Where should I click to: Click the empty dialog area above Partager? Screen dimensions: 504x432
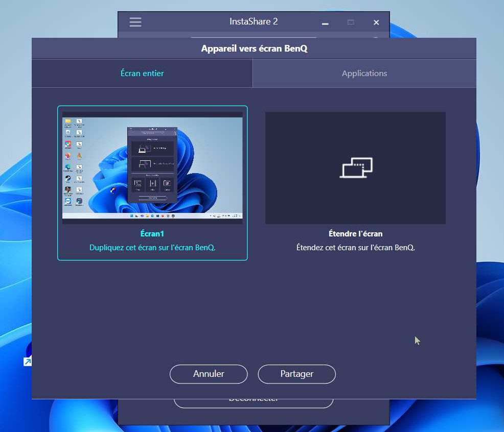[296, 317]
